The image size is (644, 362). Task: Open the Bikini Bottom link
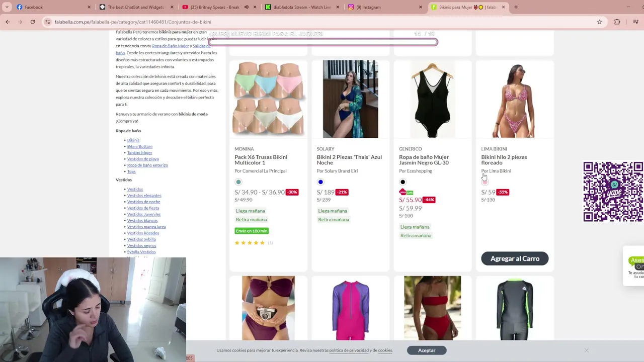[139, 146]
